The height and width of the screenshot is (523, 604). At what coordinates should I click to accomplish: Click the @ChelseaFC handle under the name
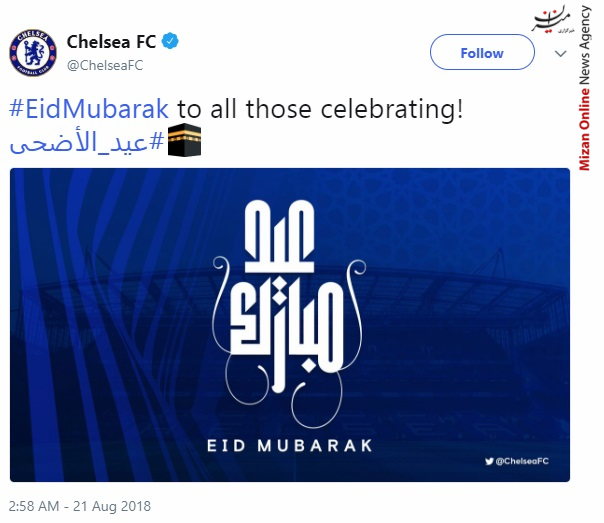(105, 65)
